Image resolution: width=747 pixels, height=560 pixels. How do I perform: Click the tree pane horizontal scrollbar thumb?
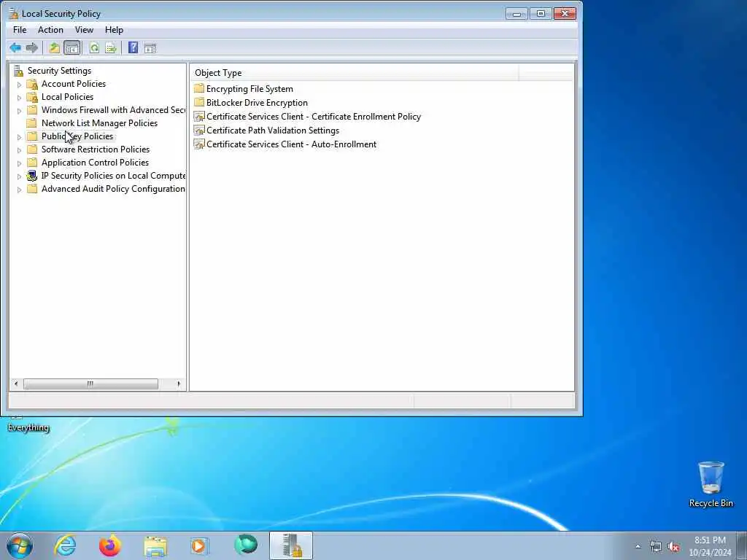click(x=90, y=384)
